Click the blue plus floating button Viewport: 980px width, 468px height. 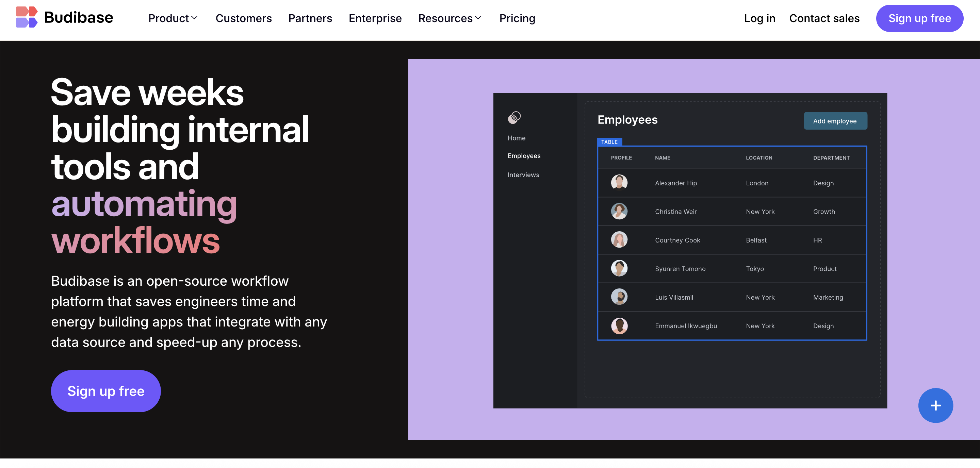[935, 406]
